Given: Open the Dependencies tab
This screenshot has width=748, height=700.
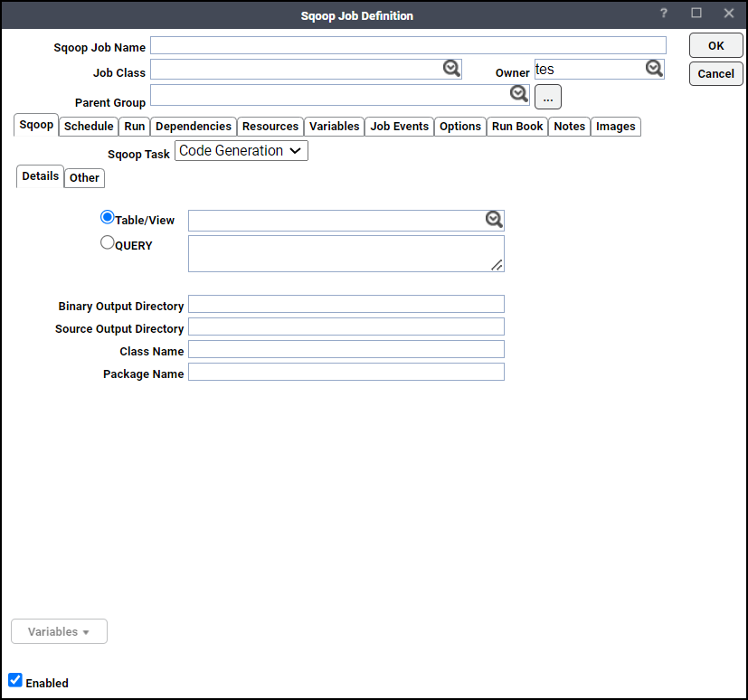Looking at the screenshot, I should tap(194, 127).
